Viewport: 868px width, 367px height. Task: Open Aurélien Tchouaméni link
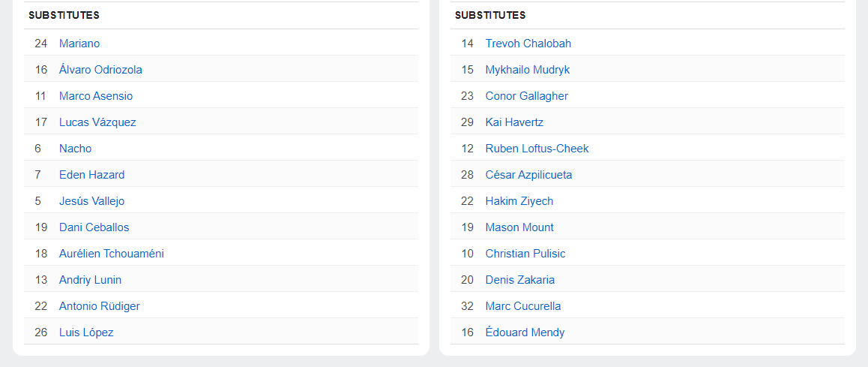click(111, 254)
